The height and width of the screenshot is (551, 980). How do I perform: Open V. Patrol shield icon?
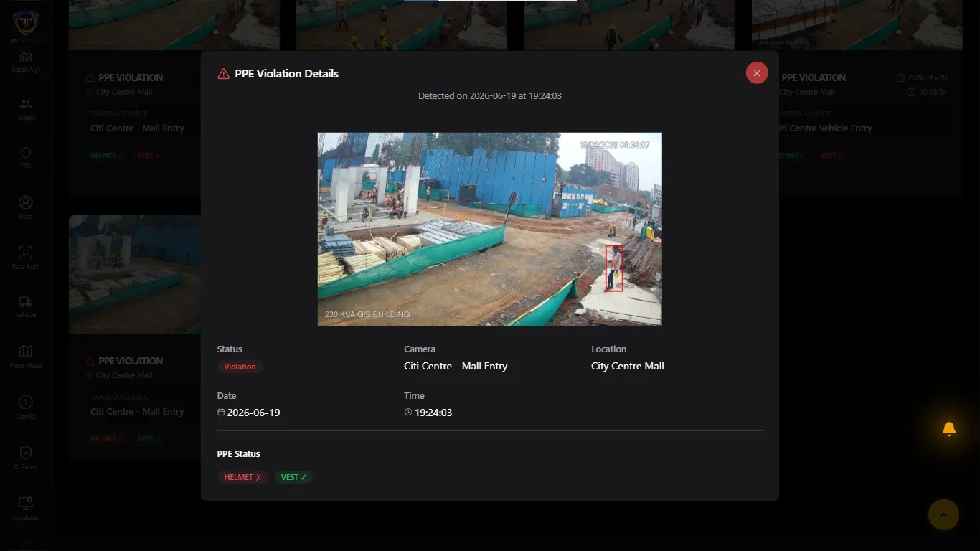click(26, 453)
